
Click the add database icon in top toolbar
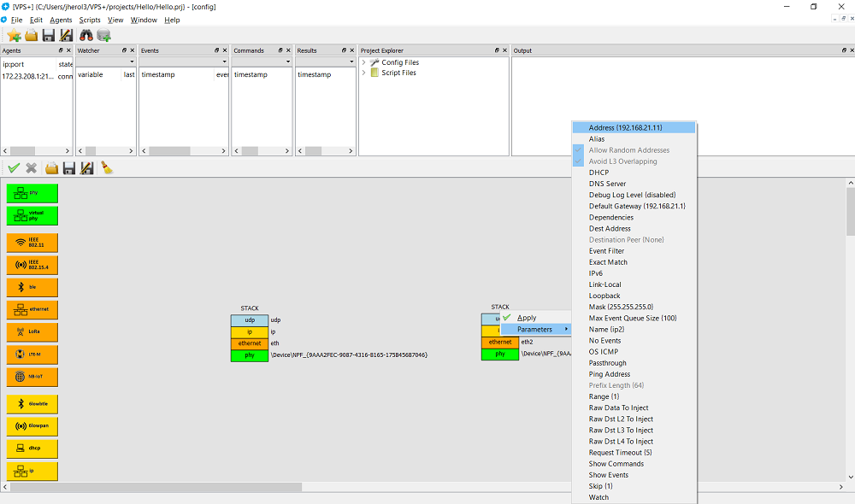[104, 35]
